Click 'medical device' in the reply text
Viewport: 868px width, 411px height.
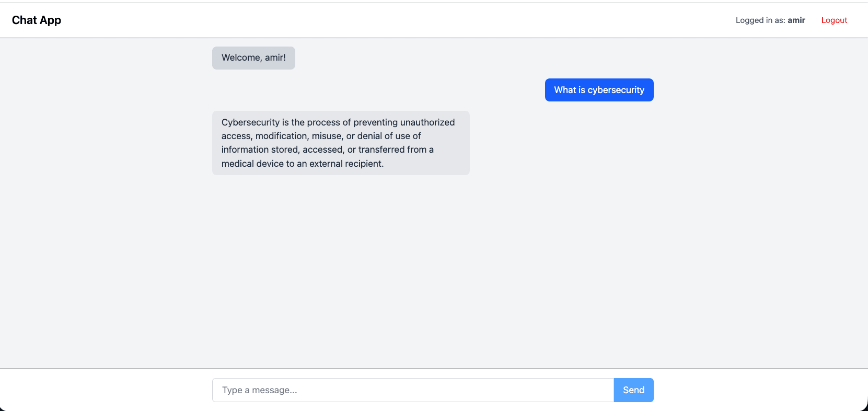click(252, 164)
